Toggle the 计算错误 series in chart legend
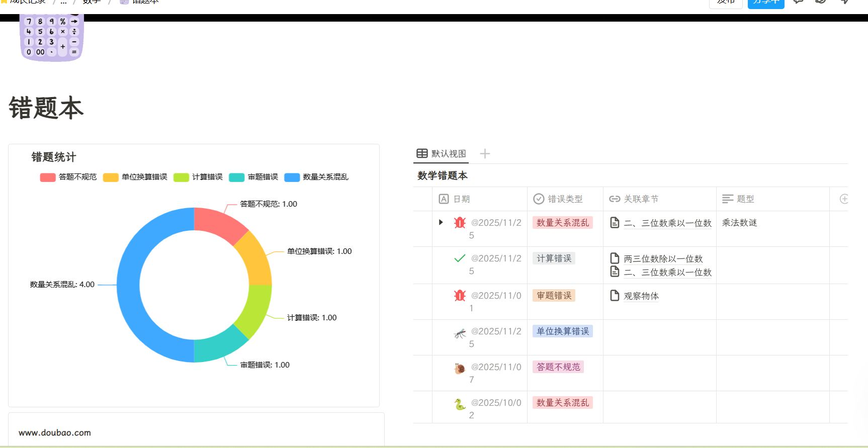 click(198, 177)
